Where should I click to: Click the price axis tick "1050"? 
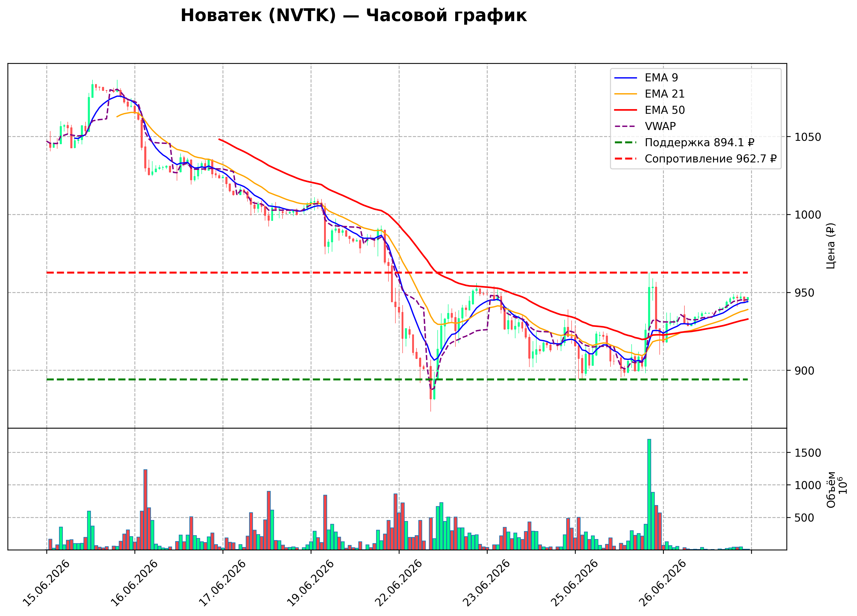[x=808, y=137]
